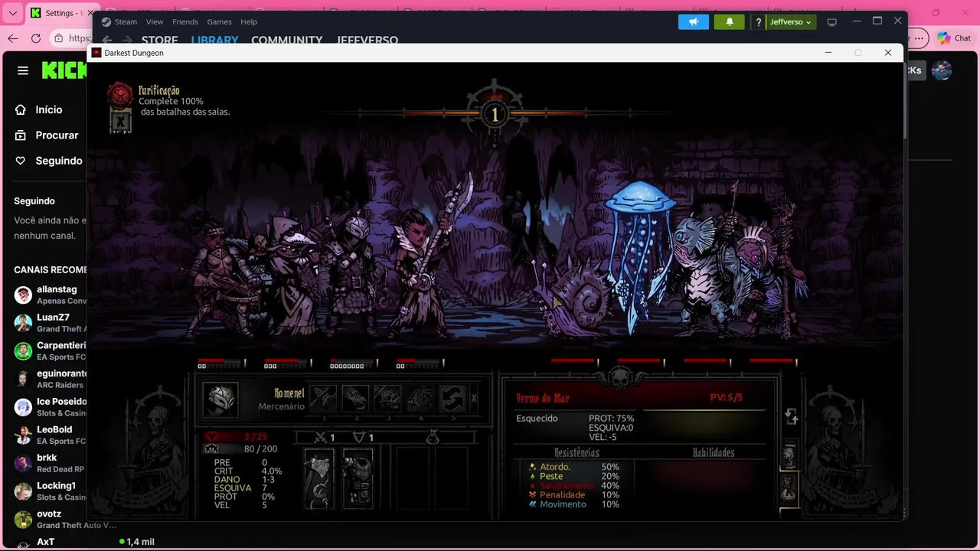The height and width of the screenshot is (551, 980).
Task: Open the Kick user avatar menu
Action: click(x=941, y=70)
